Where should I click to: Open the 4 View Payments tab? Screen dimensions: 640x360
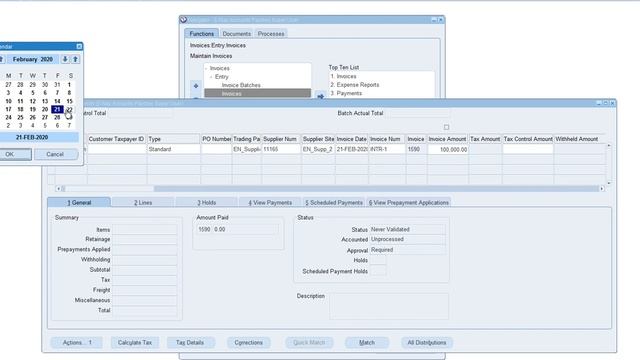(x=270, y=202)
